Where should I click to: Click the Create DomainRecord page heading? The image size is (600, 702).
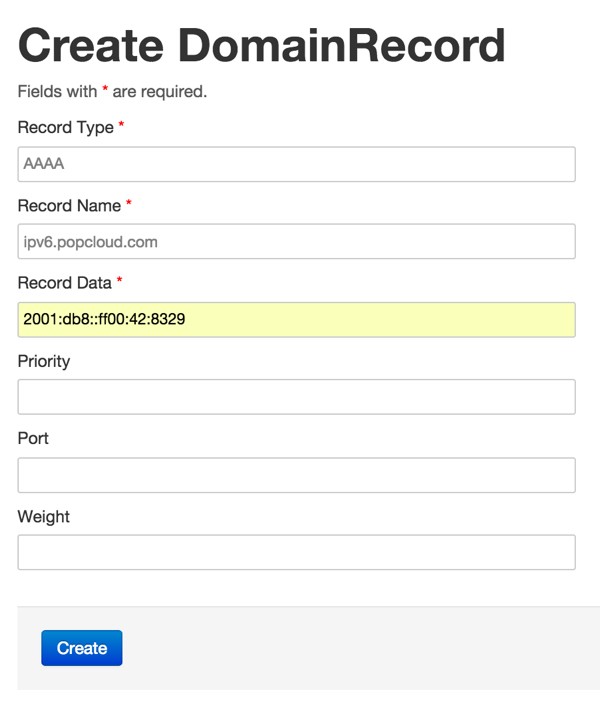click(262, 46)
